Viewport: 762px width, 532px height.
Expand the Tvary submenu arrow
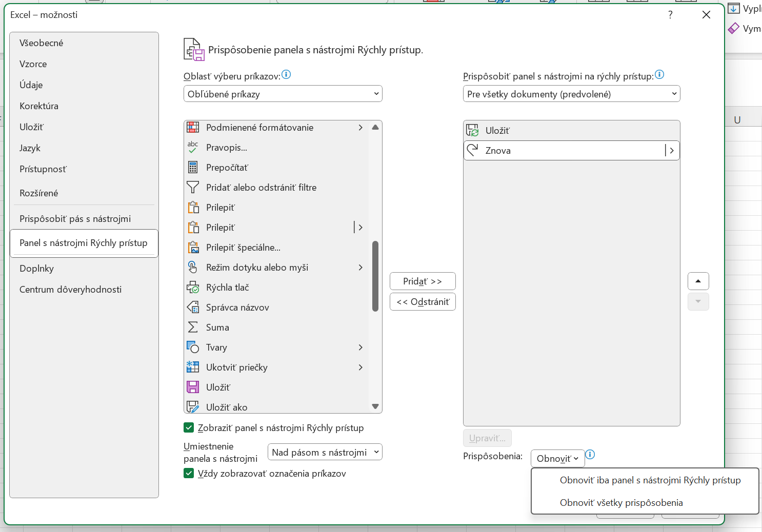(x=360, y=347)
